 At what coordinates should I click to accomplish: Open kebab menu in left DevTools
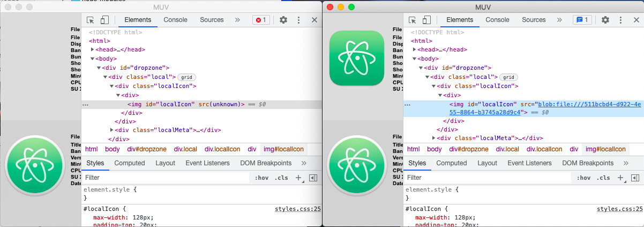(x=299, y=20)
